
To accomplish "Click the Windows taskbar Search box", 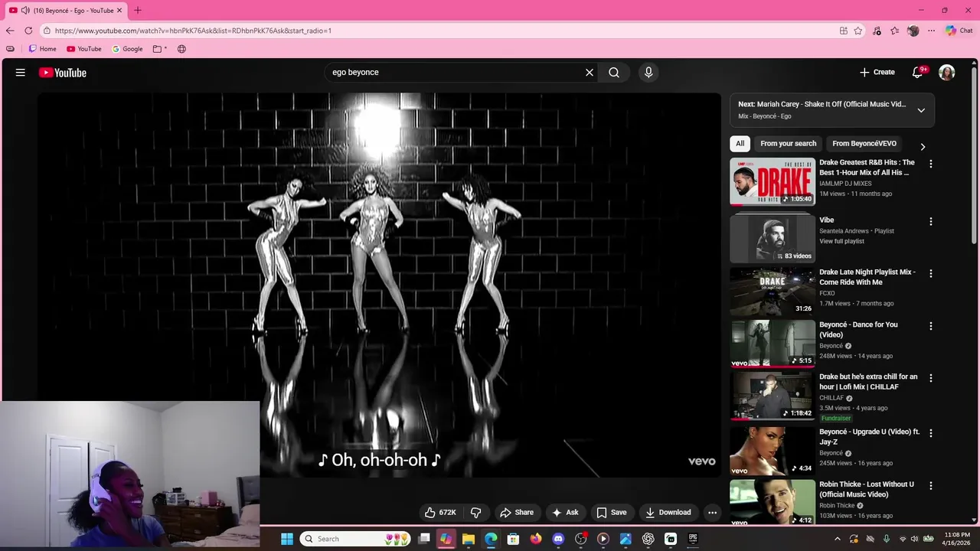I will tap(356, 539).
